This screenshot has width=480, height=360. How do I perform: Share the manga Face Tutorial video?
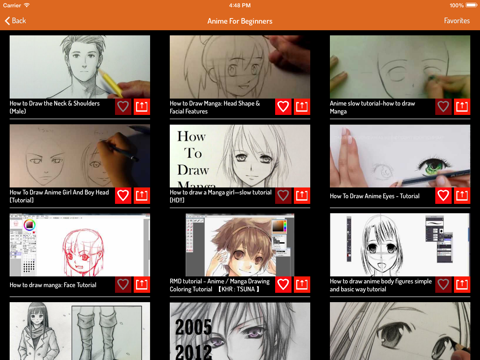tap(142, 285)
